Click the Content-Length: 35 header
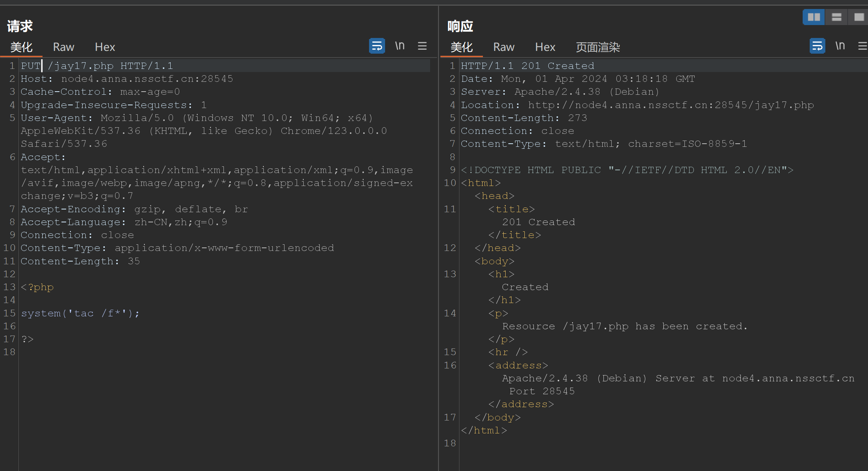 80,261
